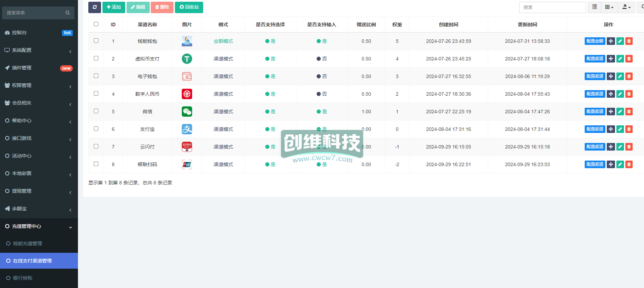Viewport: 644px width, 288px height.
Task: Select 在线支付渠道管理 submenu item
Action: pyautogui.click(x=39, y=261)
